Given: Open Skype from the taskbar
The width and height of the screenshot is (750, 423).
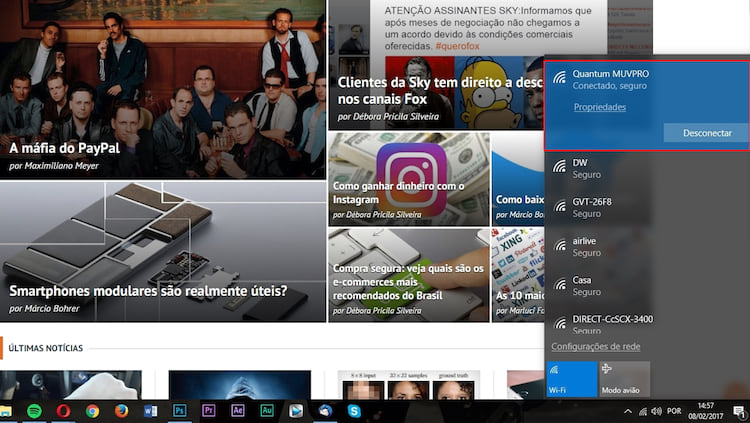Looking at the screenshot, I should (x=354, y=411).
